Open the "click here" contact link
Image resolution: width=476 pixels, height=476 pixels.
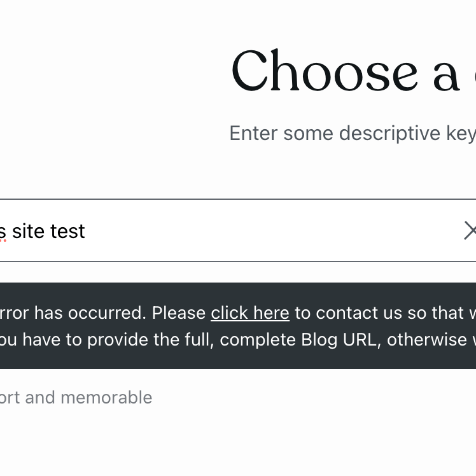tap(250, 313)
